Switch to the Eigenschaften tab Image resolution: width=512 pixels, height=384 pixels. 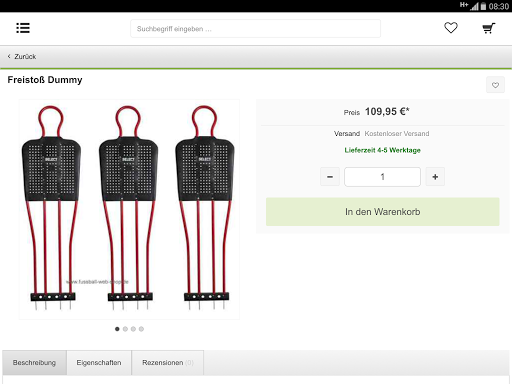coord(99,363)
